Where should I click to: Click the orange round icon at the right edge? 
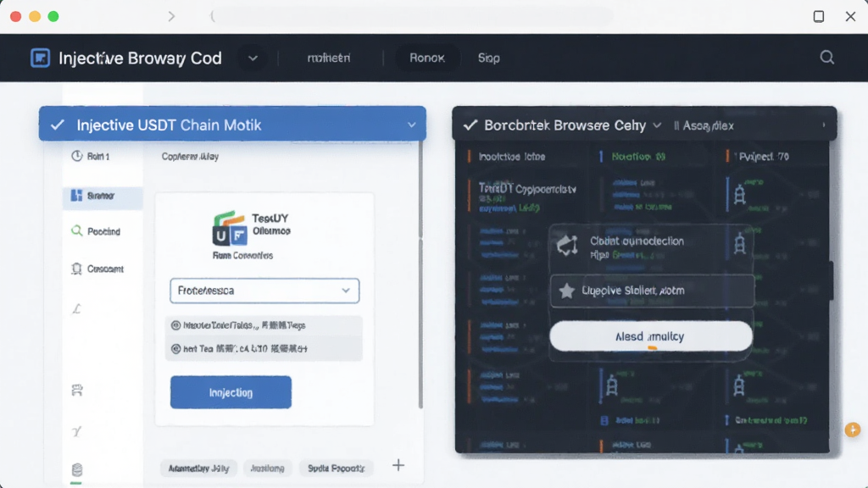pos(853,430)
